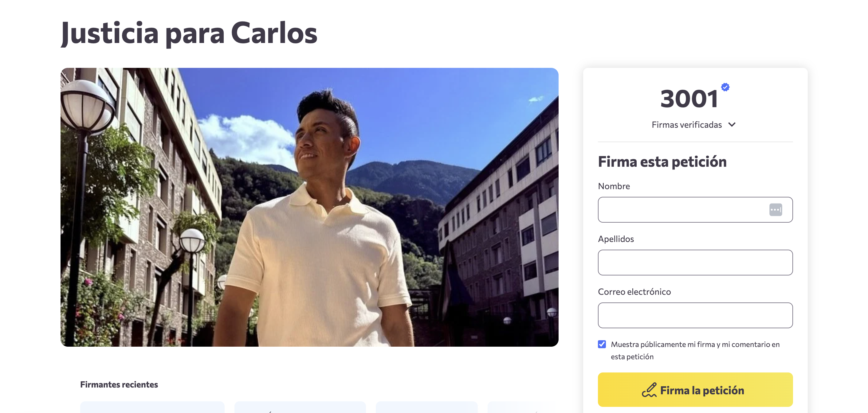
Task: Click the autofill icon in Nombre field
Action: tap(775, 209)
